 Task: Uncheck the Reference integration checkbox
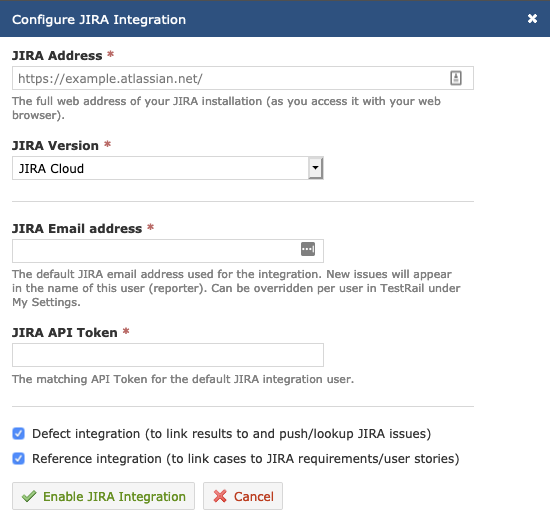tap(19, 459)
